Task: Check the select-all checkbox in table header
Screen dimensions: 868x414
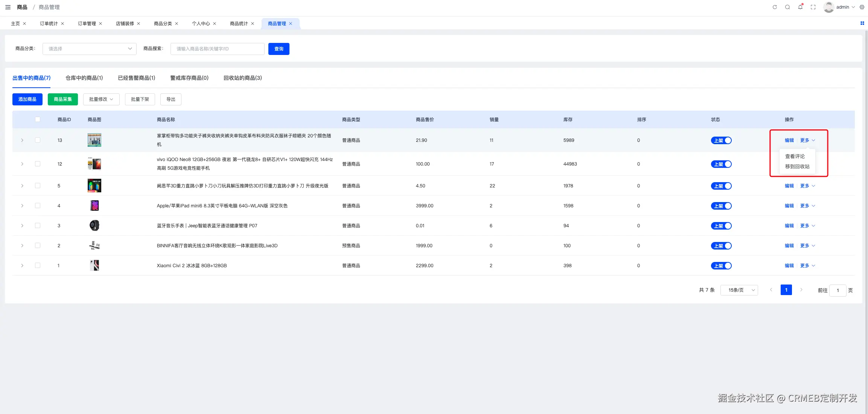Action: (x=38, y=119)
